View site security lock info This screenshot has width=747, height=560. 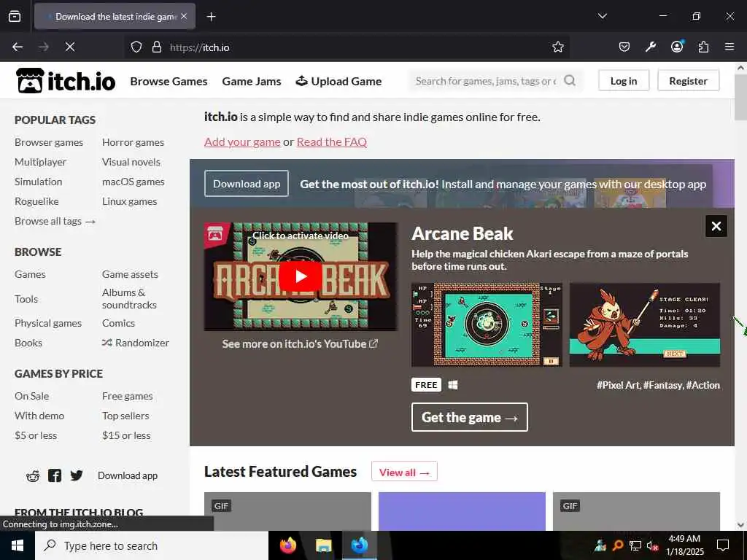(x=157, y=47)
